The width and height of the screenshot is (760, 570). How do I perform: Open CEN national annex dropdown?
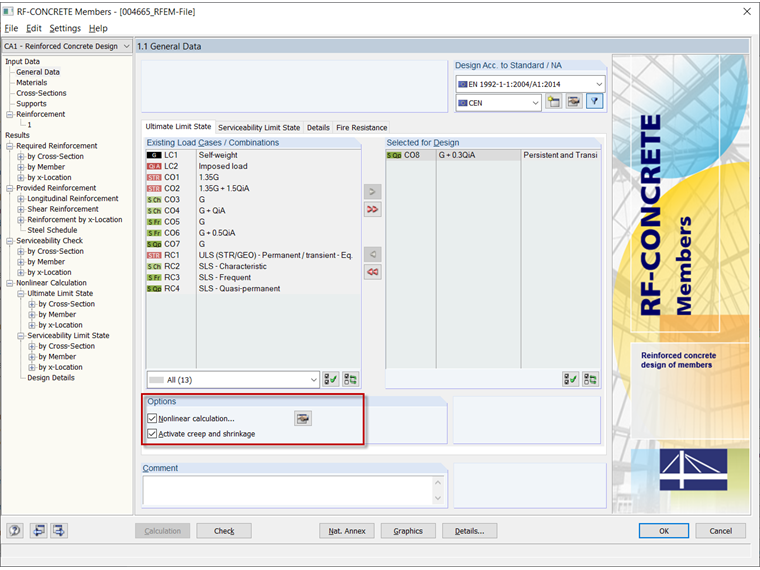point(498,103)
